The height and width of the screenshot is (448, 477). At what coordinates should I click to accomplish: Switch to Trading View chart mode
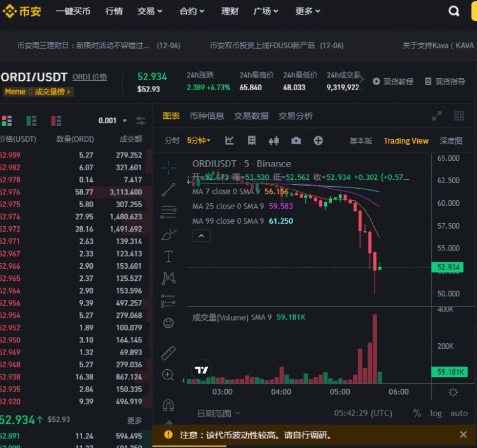pyautogui.click(x=406, y=140)
